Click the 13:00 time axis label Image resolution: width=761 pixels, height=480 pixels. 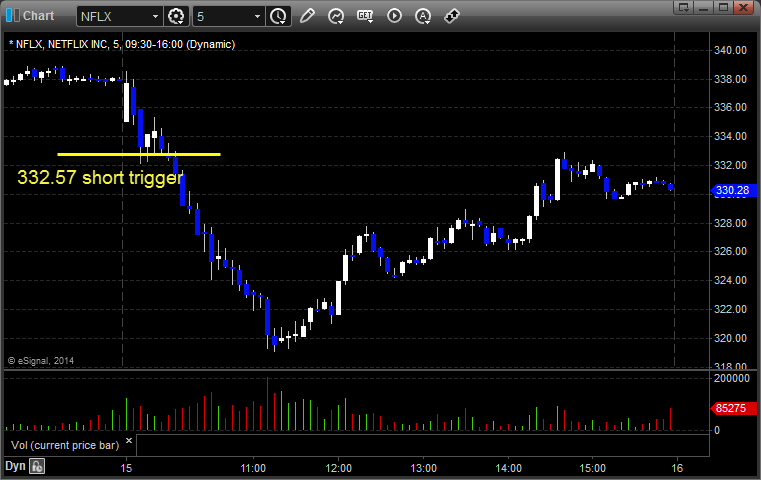click(x=424, y=468)
